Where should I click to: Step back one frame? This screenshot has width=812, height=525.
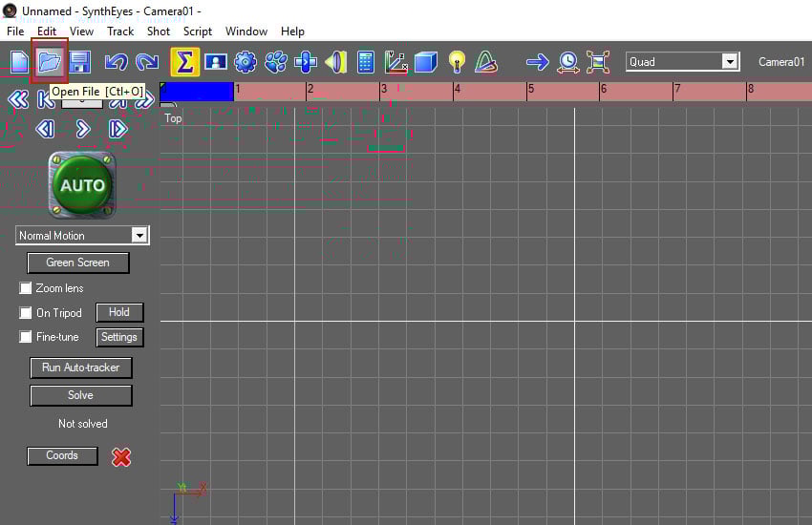click(x=46, y=129)
